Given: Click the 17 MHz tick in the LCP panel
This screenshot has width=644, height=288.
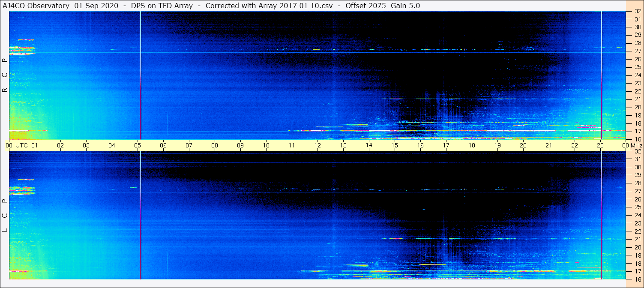Looking at the screenshot, I should 637,271.
